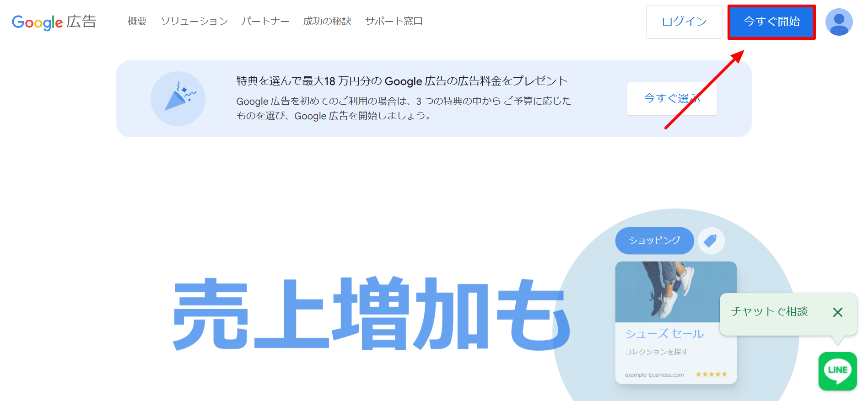Click the example-business.com link text
868x401 pixels.
(x=654, y=375)
